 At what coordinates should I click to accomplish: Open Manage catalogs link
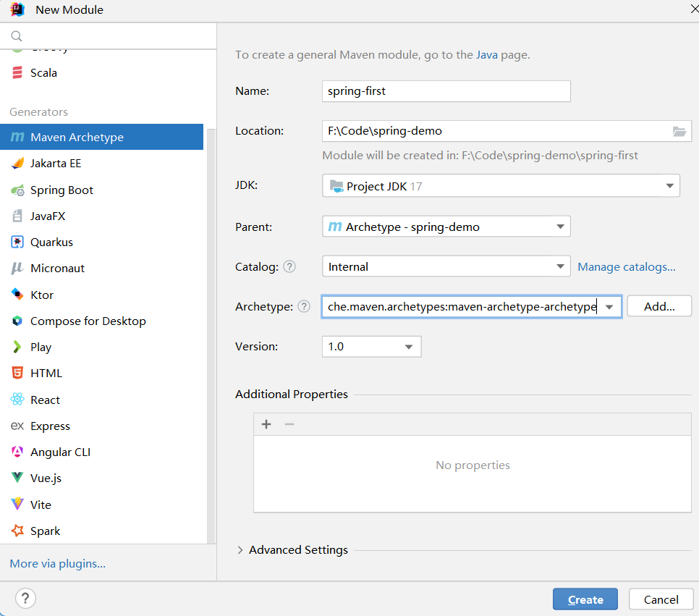[x=627, y=266]
